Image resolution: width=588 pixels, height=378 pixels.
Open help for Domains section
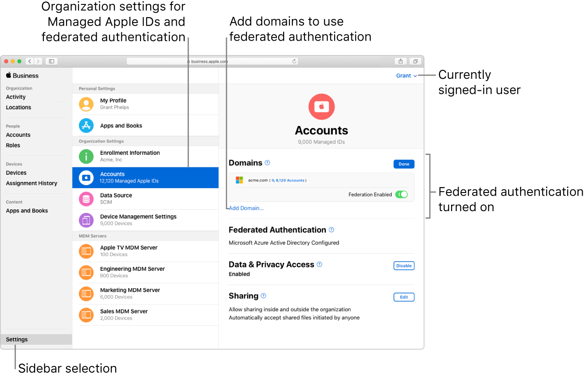tap(267, 163)
